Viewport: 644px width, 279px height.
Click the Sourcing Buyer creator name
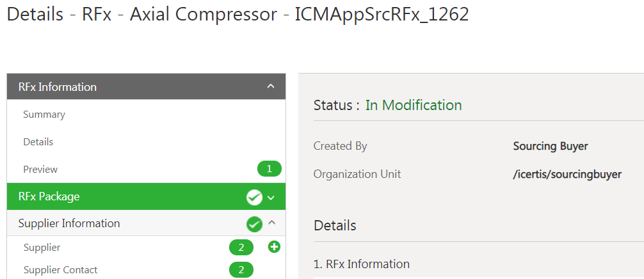[x=550, y=146]
